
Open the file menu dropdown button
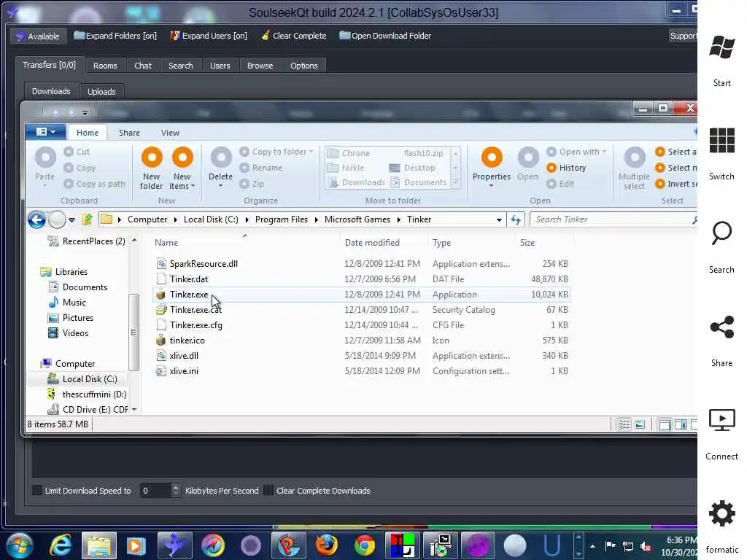pos(46,132)
